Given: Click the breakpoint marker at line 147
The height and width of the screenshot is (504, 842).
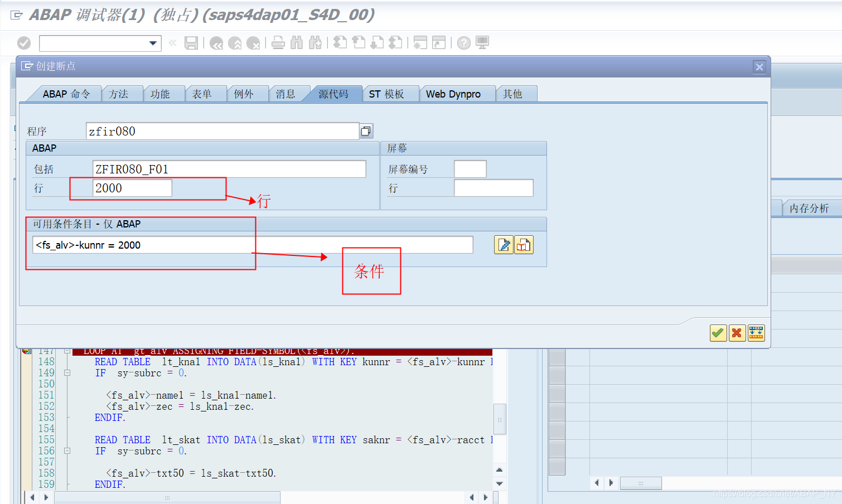Looking at the screenshot, I should click(26, 351).
